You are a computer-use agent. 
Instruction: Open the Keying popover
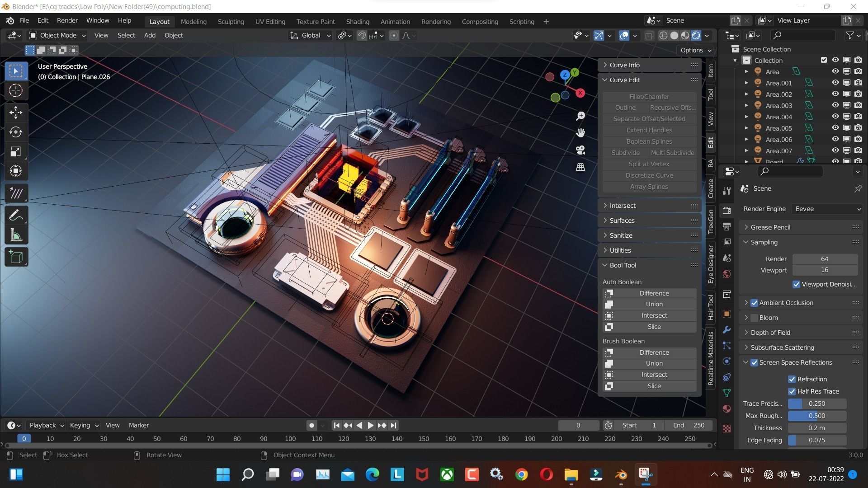(x=84, y=425)
